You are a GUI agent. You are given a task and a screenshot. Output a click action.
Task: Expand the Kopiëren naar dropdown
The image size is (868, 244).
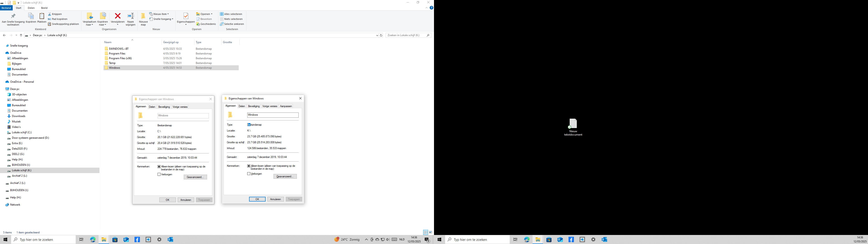(x=102, y=23)
